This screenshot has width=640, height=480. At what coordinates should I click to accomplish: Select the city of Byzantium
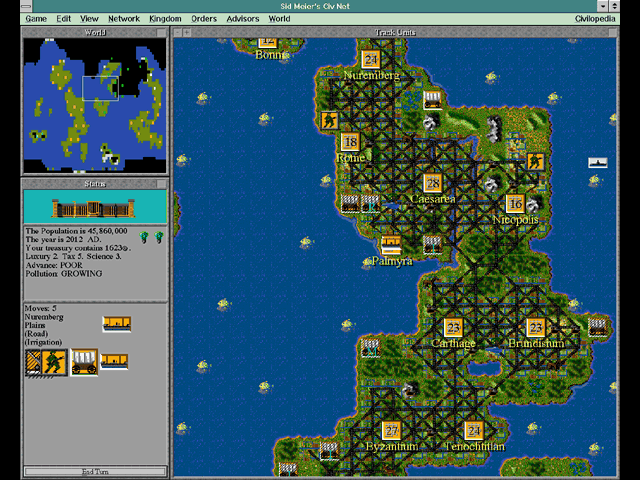pyautogui.click(x=391, y=430)
